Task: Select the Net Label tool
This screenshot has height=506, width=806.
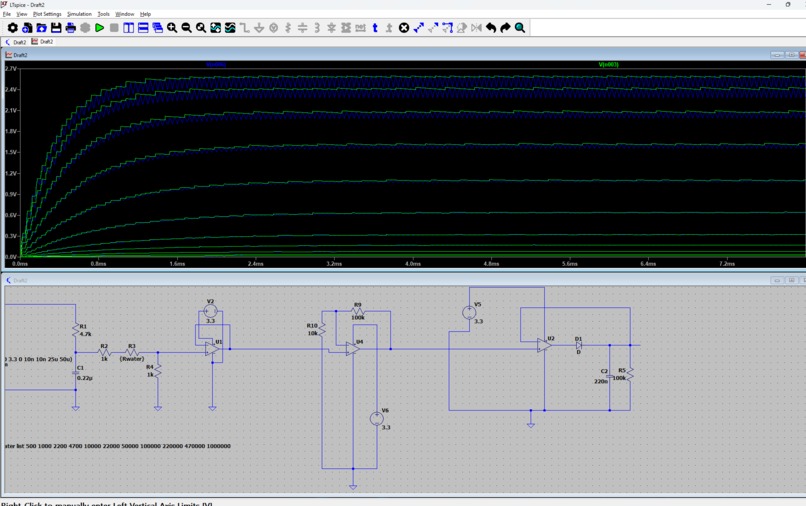Action: (360, 28)
